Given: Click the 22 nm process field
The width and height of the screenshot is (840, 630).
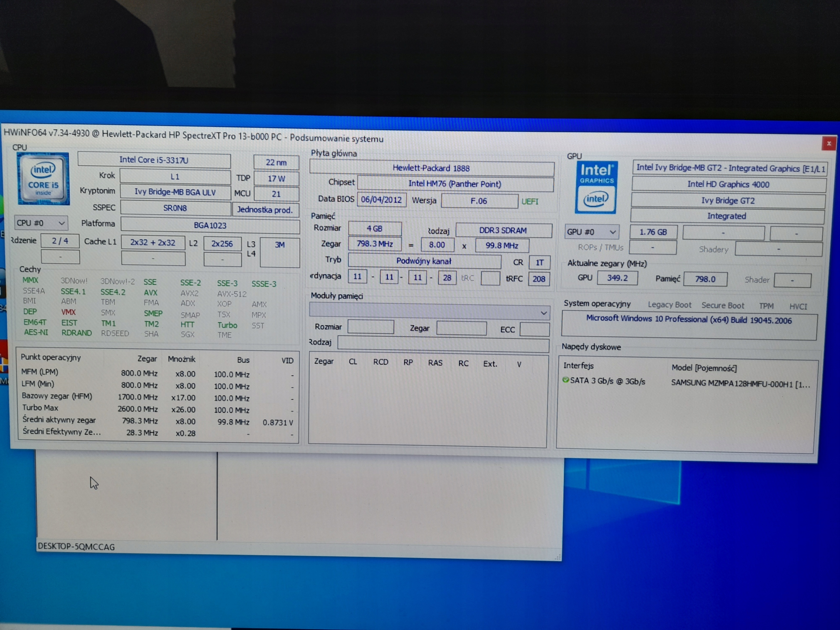Looking at the screenshot, I should 277,162.
